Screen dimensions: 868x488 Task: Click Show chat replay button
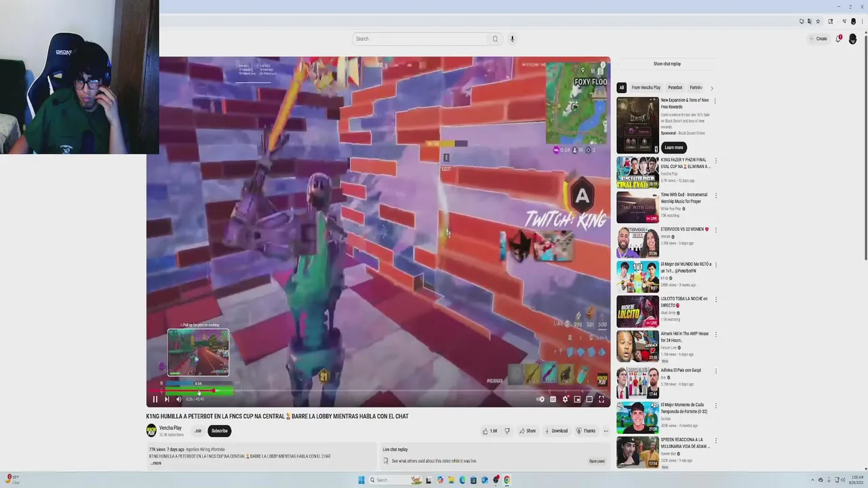tap(667, 64)
